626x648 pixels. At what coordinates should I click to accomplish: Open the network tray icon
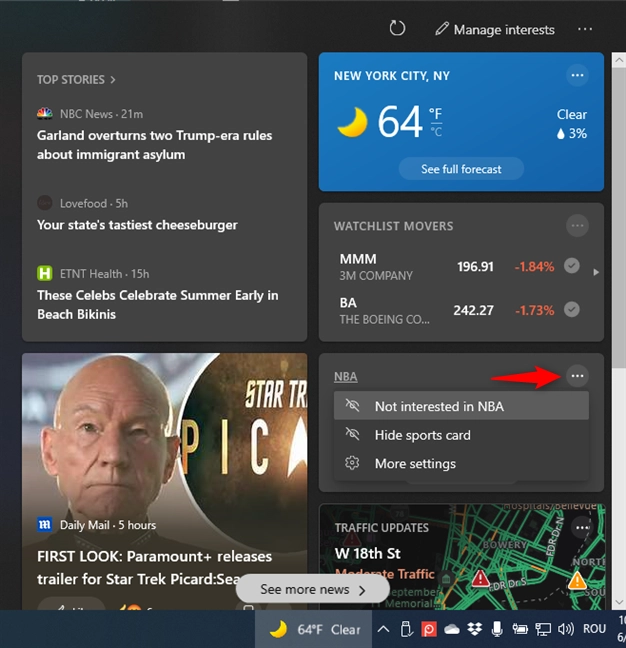[543, 629]
